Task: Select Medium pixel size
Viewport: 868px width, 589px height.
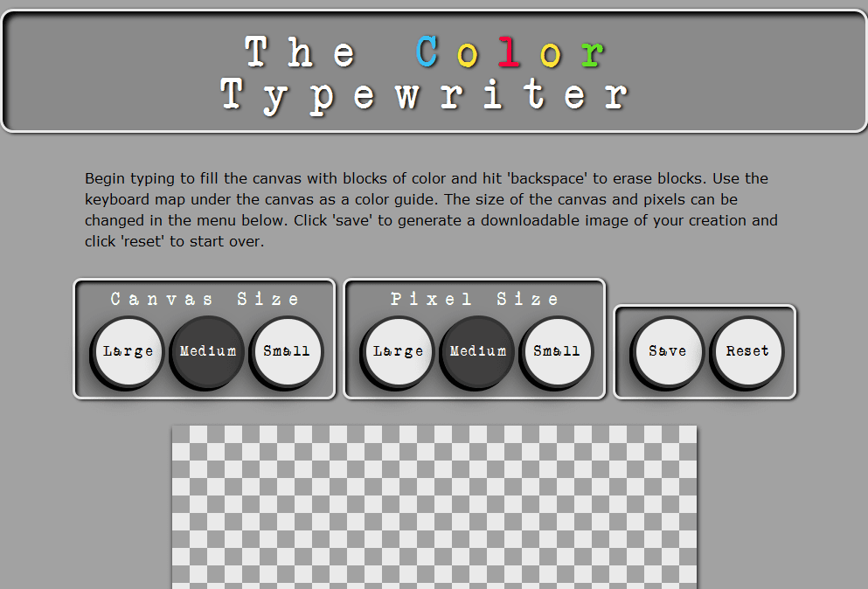Action: 478,351
